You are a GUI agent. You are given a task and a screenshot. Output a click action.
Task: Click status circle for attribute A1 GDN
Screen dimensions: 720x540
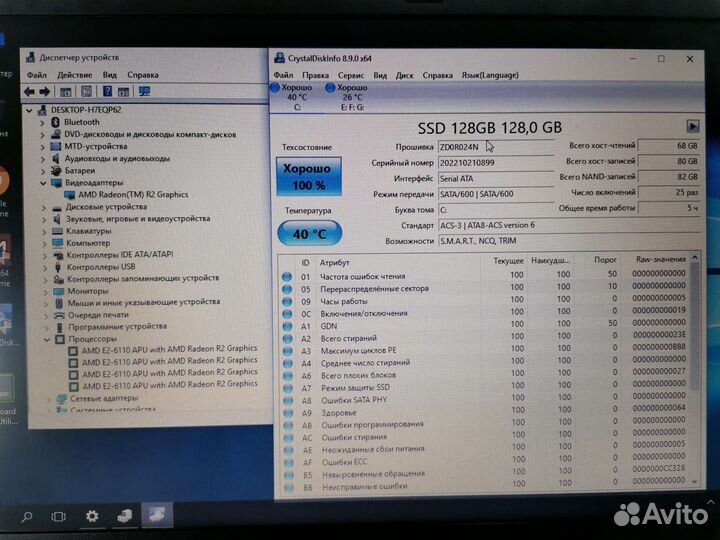(x=287, y=326)
